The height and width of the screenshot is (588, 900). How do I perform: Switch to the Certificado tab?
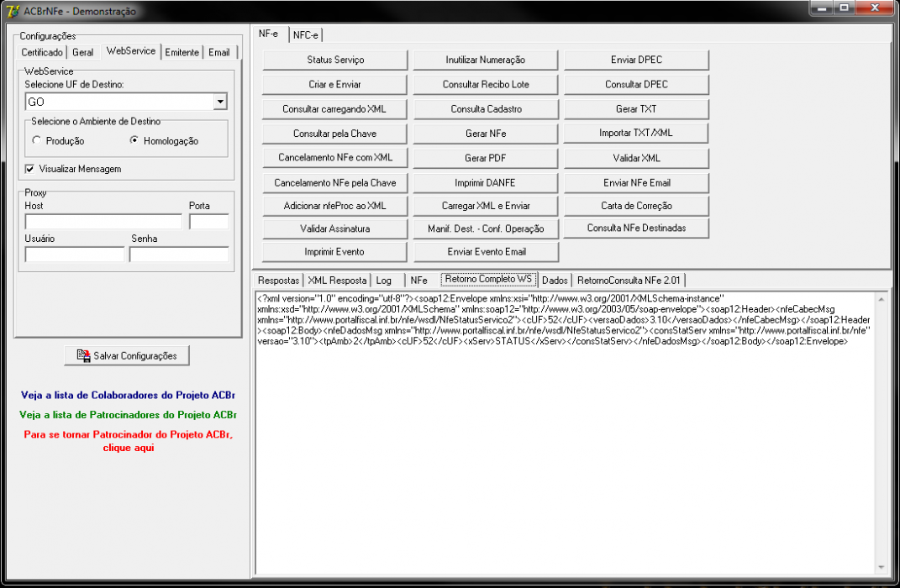pos(42,52)
